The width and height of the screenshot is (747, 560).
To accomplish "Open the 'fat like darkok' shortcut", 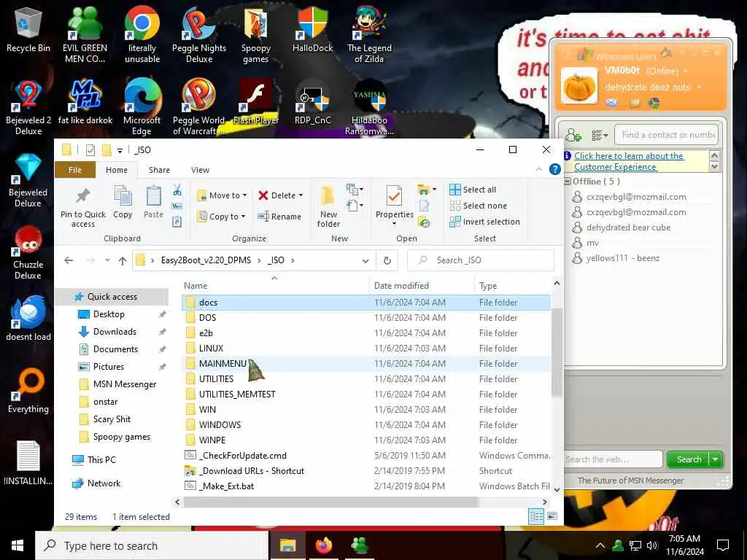I will (x=85, y=103).
